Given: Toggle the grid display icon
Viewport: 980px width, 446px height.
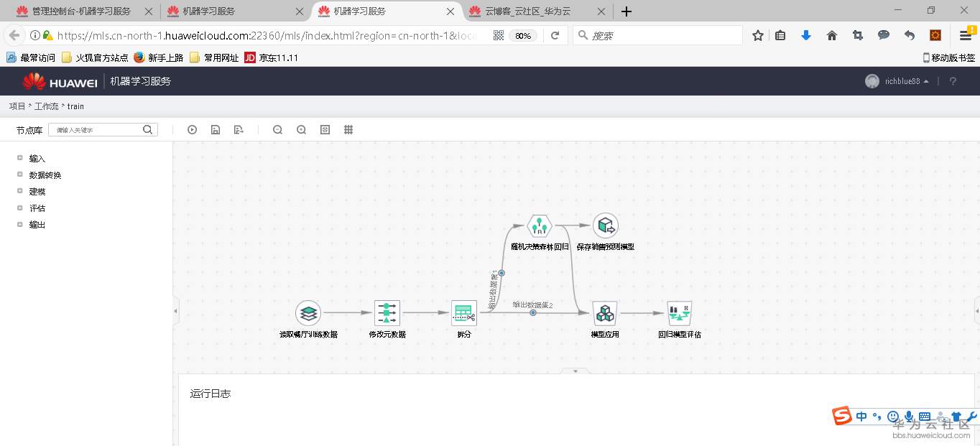Looking at the screenshot, I should (348, 129).
